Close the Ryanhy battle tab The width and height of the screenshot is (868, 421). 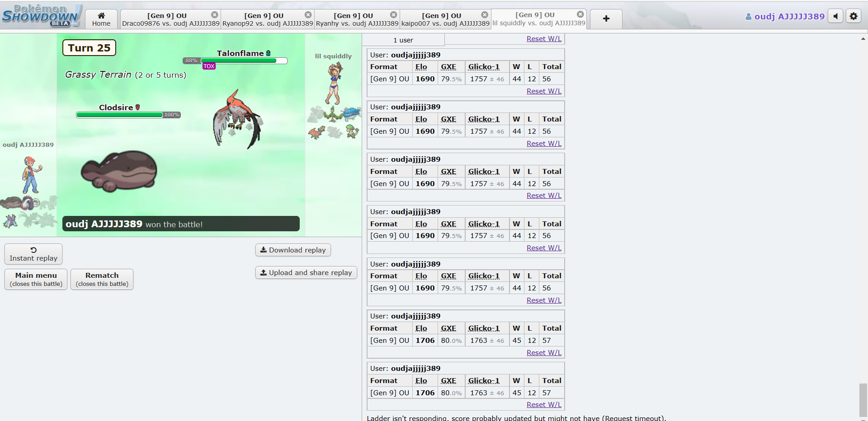click(394, 15)
